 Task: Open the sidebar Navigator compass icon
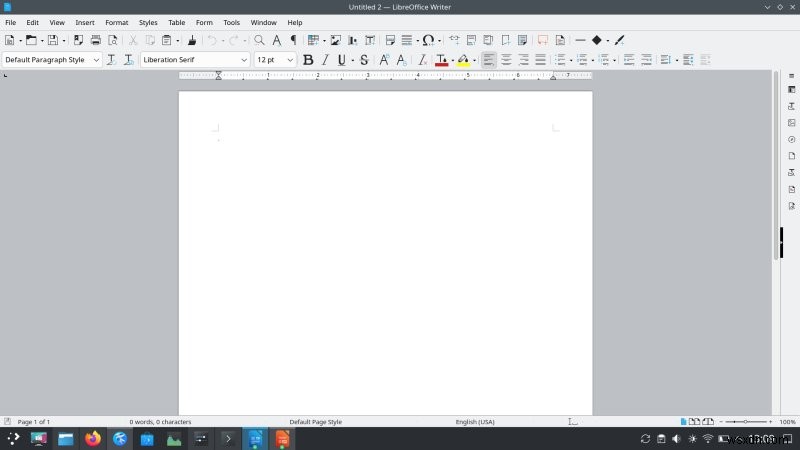791,139
